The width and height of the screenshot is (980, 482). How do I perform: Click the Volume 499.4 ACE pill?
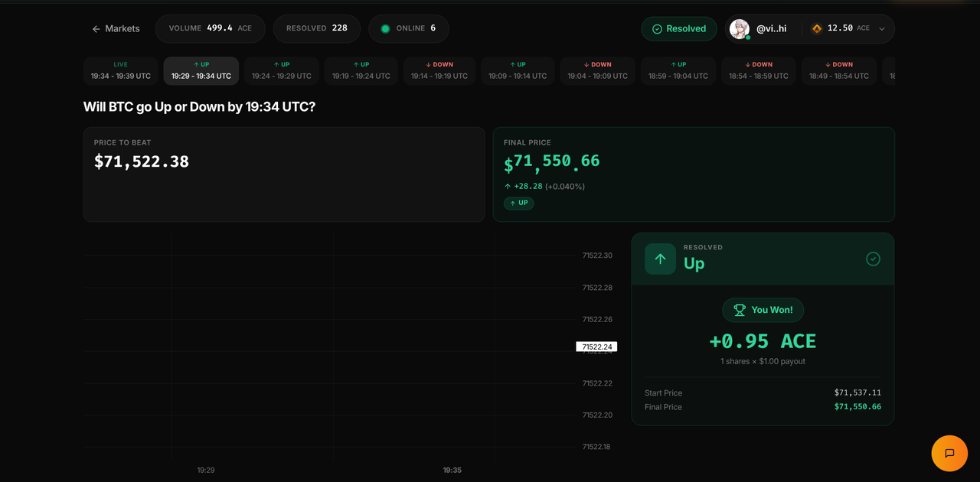[x=210, y=28]
